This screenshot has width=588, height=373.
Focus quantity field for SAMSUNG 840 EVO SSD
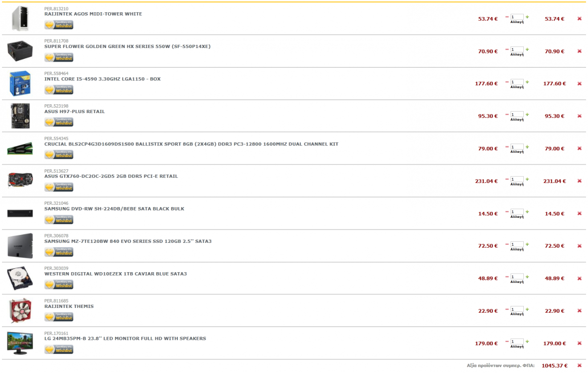coord(517,244)
